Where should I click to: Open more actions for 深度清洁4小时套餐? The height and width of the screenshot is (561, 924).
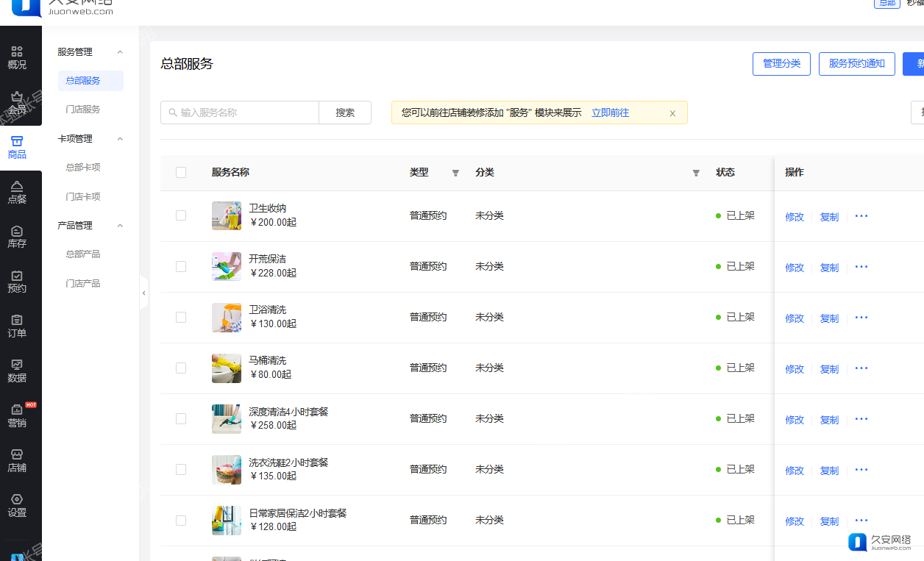[861, 419]
